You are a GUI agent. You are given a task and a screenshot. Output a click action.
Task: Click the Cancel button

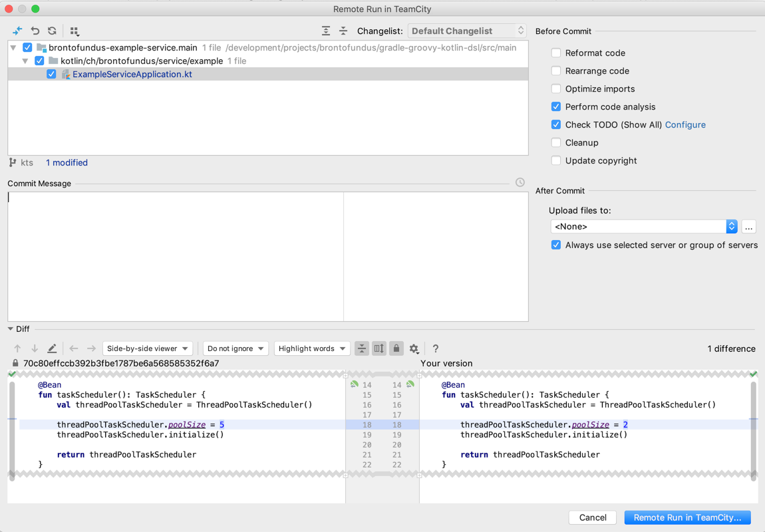click(x=593, y=517)
